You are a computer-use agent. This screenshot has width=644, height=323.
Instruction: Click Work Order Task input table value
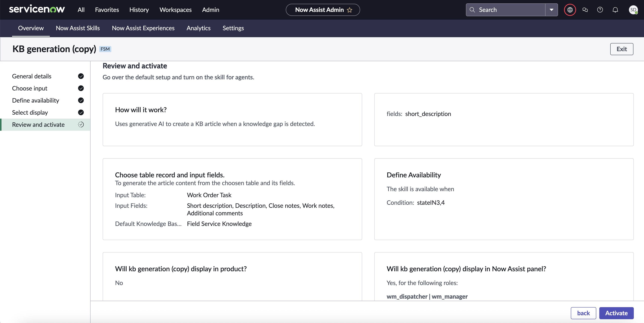209,195
